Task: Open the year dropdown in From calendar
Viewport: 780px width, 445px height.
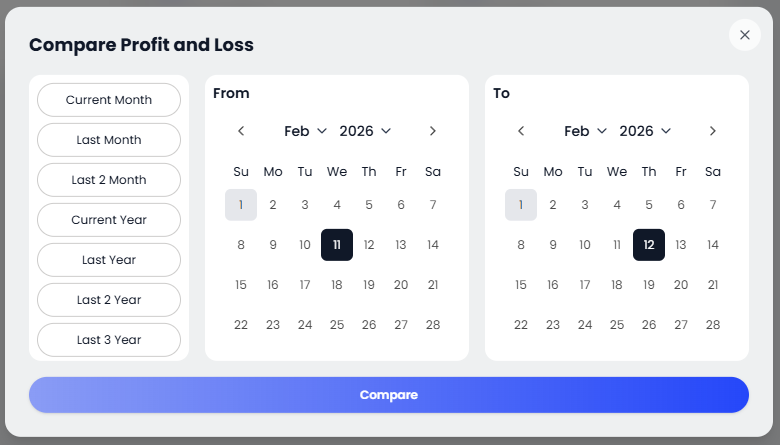Action: point(365,131)
